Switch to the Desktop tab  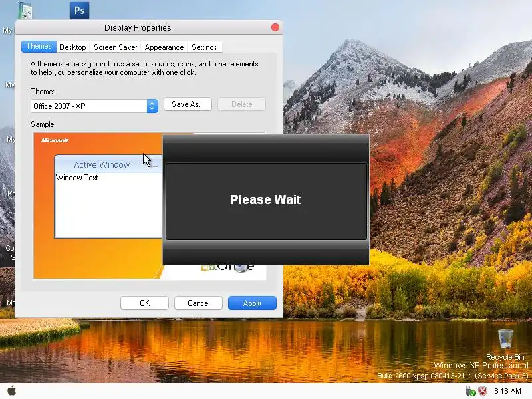click(x=72, y=47)
